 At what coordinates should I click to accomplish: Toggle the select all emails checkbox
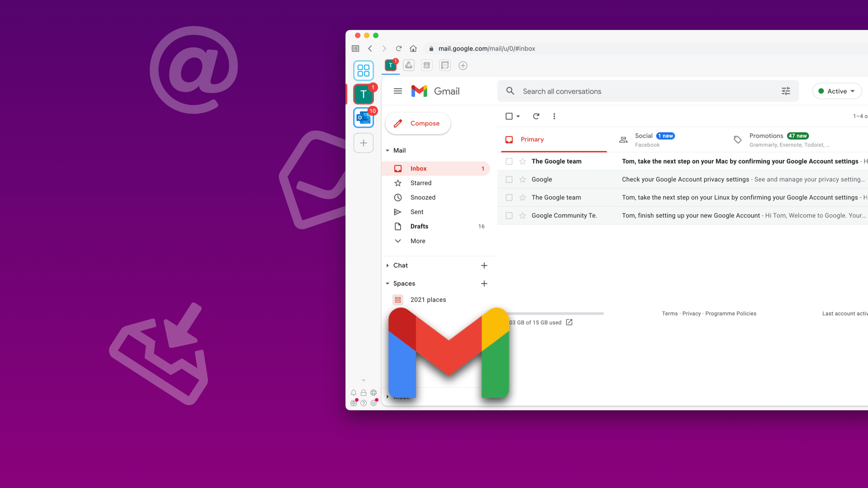click(x=509, y=116)
